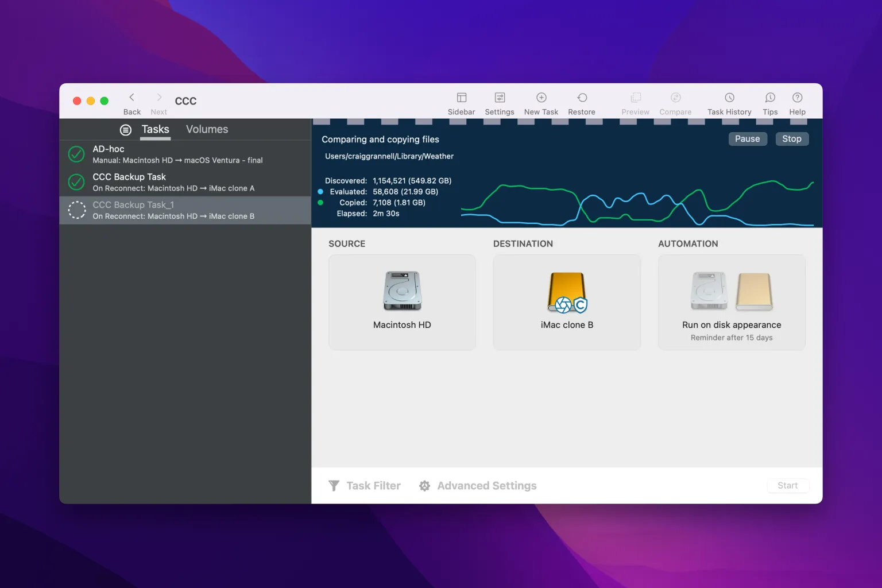
Task: Select the AD-hoc backup task
Action: [172, 154]
